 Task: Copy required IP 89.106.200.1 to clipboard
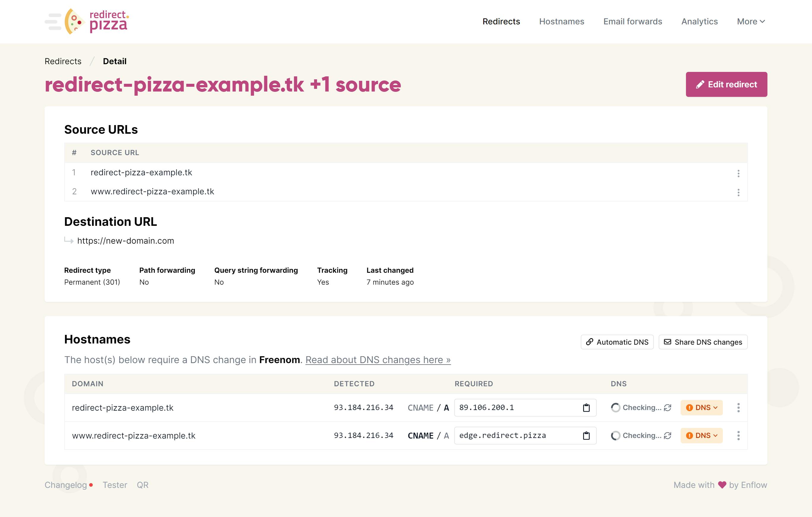tap(586, 408)
